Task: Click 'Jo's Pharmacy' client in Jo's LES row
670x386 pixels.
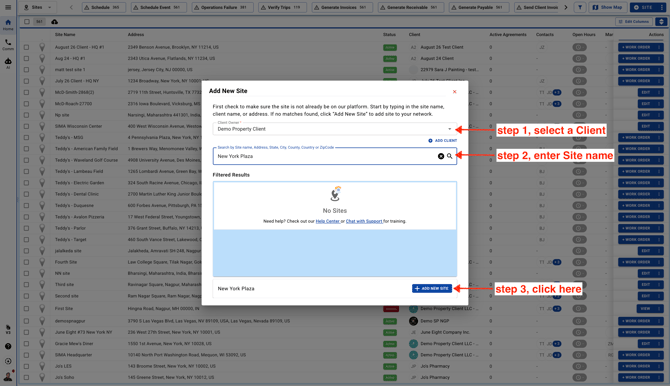Action: pyautogui.click(x=435, y=366)
